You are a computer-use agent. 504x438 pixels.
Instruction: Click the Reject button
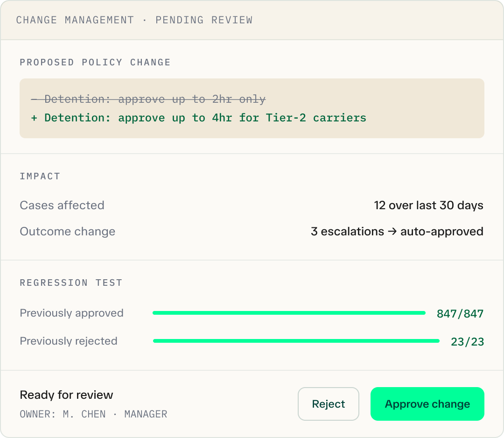tap(328, 404)
